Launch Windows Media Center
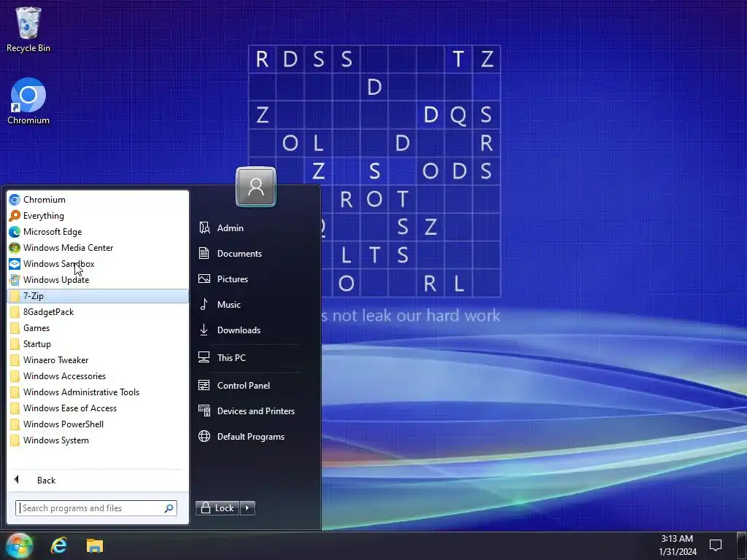Viewport: 747px width, 560px height. (98, 248)
